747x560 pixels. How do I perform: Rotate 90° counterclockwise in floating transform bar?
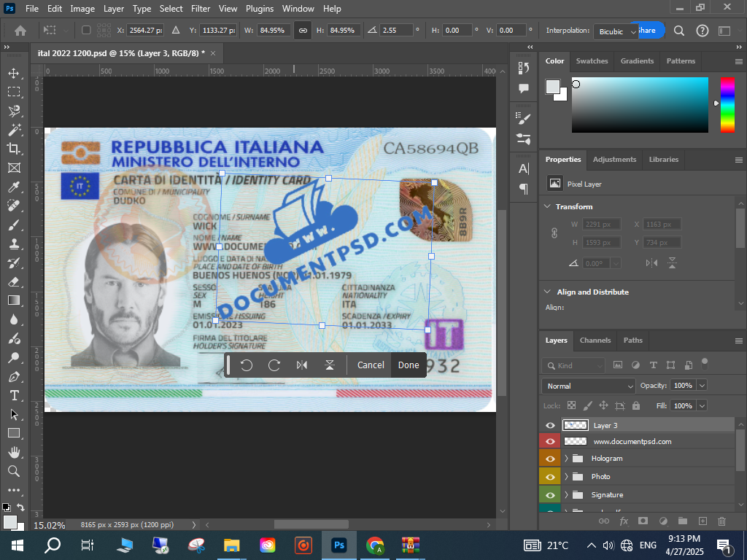(x=247, y=365)
